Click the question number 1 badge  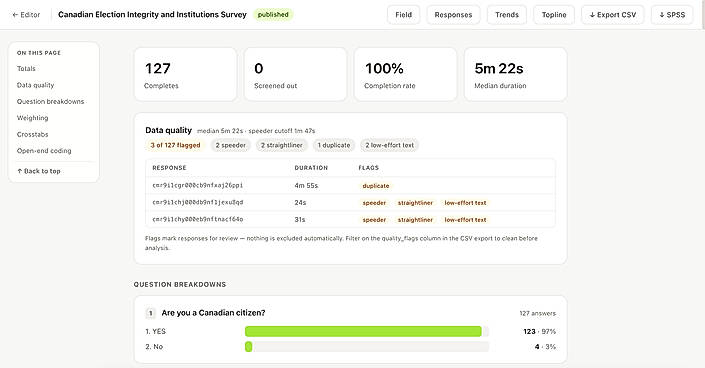coord(151,313)
